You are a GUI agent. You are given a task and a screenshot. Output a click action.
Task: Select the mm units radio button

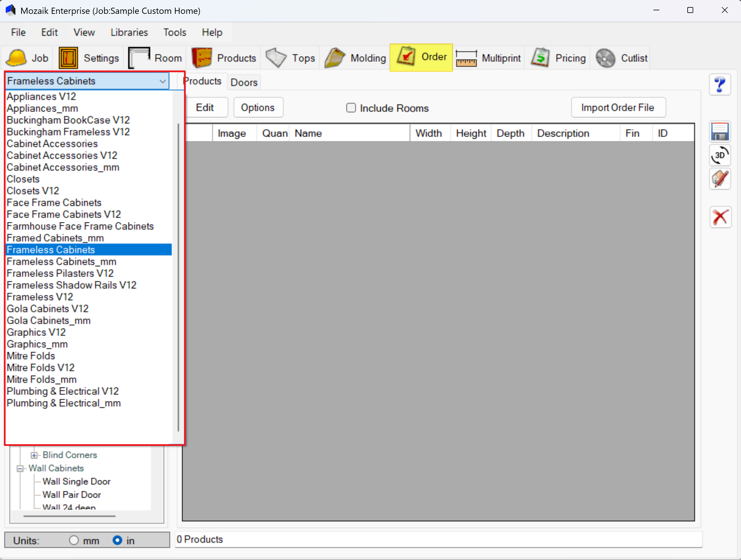(74, 540)
